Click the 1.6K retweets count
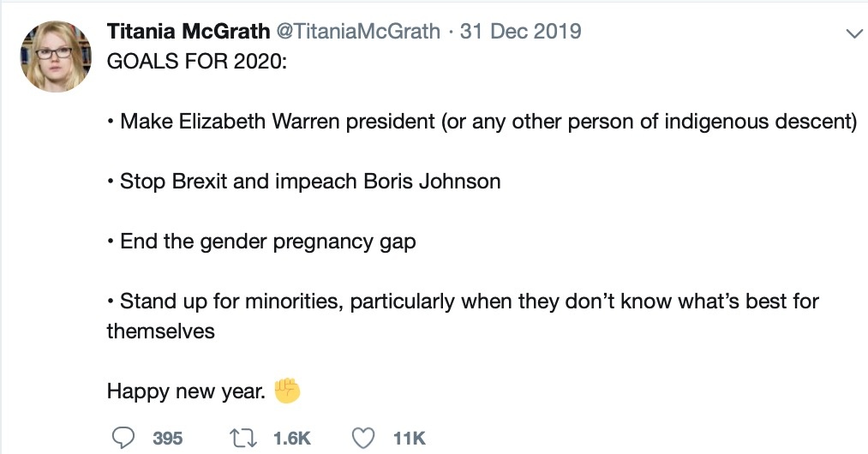 [291, 439]
